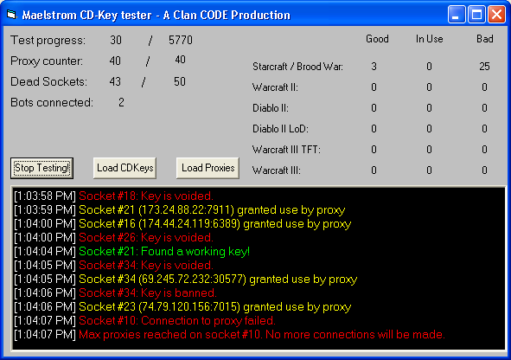
Task: Click log line with proxy 173.24.88.22:7911
Action: pyautogui.click(x=179, y=210)
